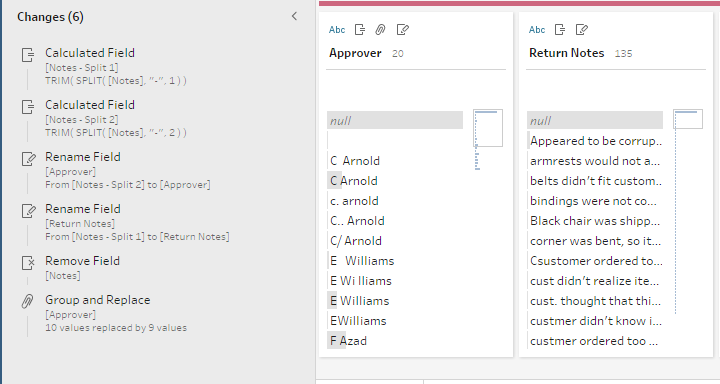Select 'custmer ordered too ...' value
720x384 pixels.
point(595,341)
